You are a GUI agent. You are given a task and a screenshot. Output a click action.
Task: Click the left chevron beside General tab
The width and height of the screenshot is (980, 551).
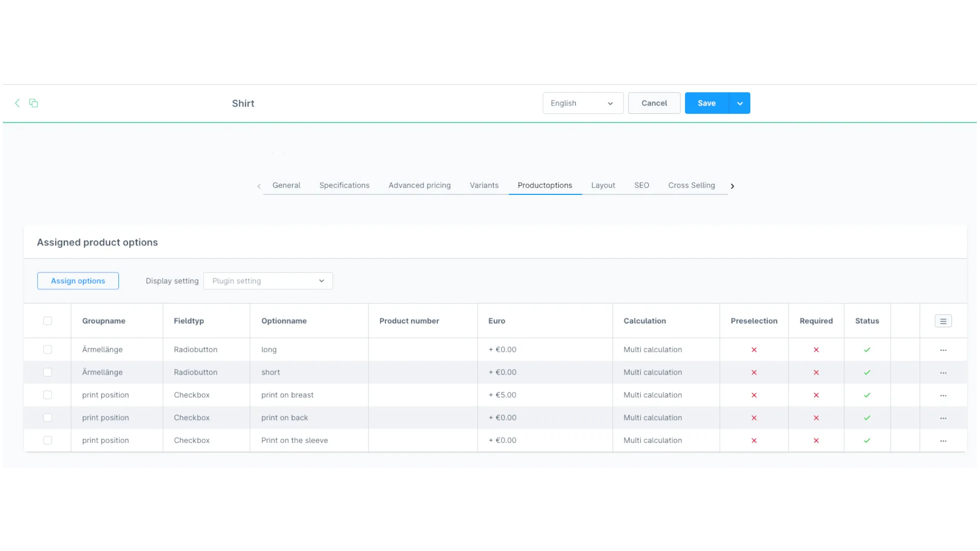tap(259, 186)
